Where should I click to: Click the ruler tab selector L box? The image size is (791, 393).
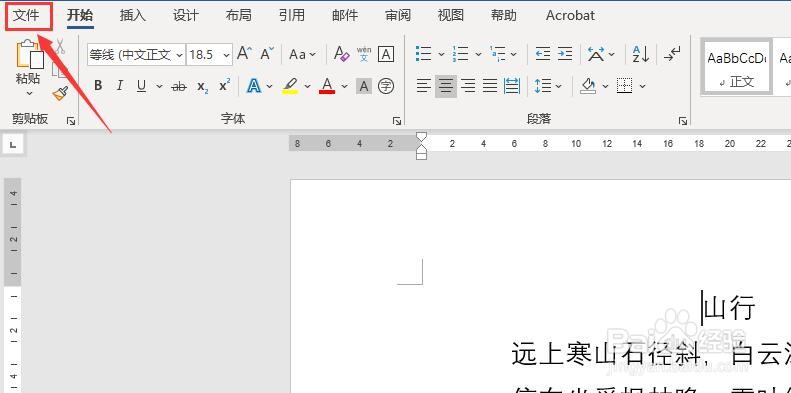click(14, 145)
